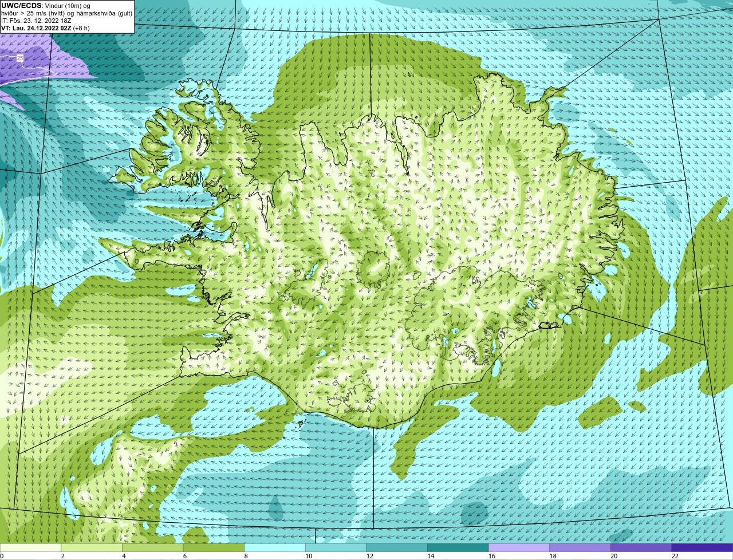Click the "IT: Fös. 23. 12. 2022 18Z" line
This screenshot has height=560, width=733.
[x=36, y=21]
